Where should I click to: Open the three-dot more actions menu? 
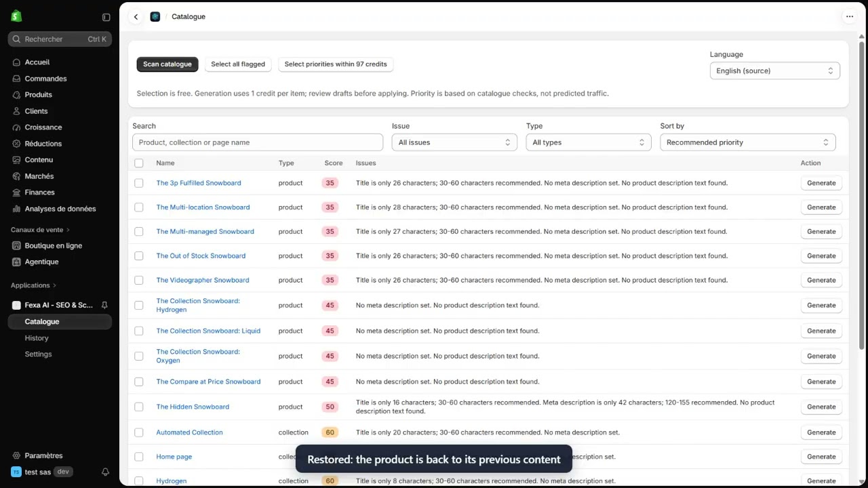[849, 17]
